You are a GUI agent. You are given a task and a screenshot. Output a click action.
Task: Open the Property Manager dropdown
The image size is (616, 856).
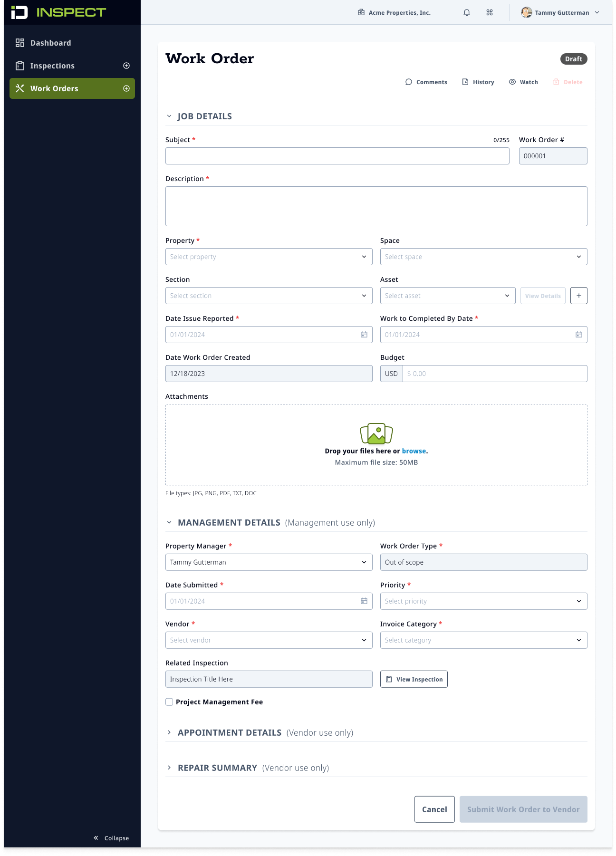pyautogui.click(x=269, y=562)
